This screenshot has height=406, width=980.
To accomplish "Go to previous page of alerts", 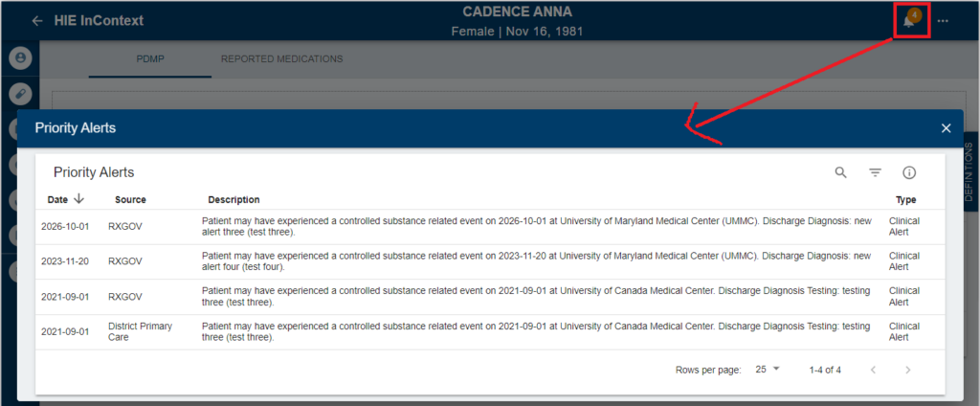I will [x=873, y=370].
